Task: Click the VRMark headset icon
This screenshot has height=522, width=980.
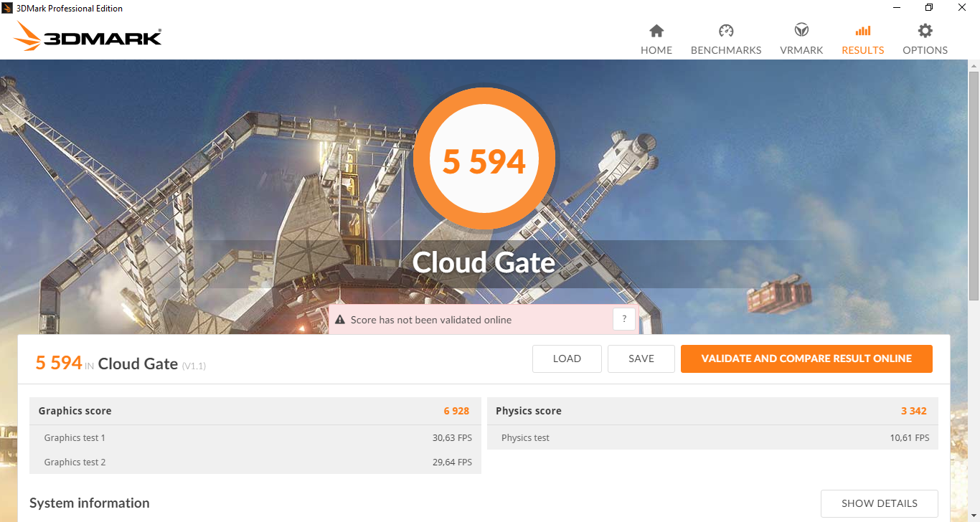Action: [801, 31]
